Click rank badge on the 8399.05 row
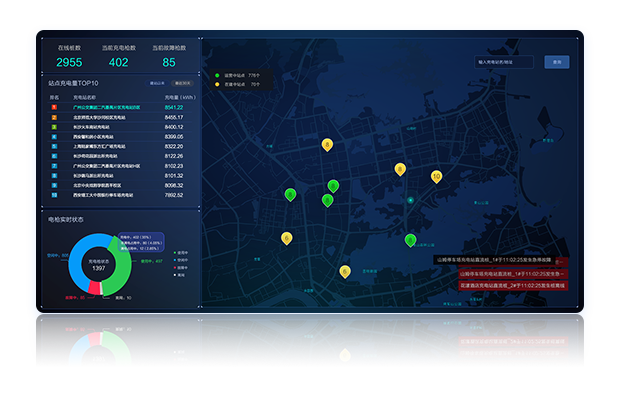Screen dimensions: 620x418 click(54, 137)
